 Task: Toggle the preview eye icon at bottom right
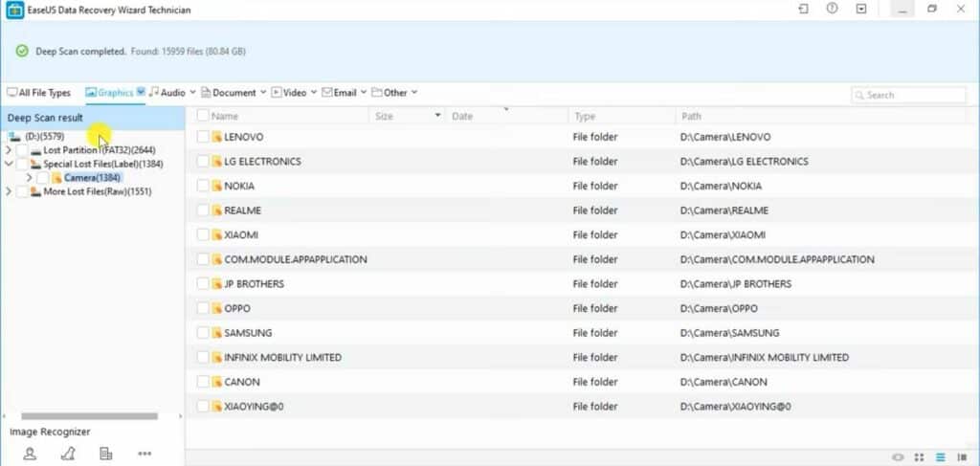click(x=898, y=457)
